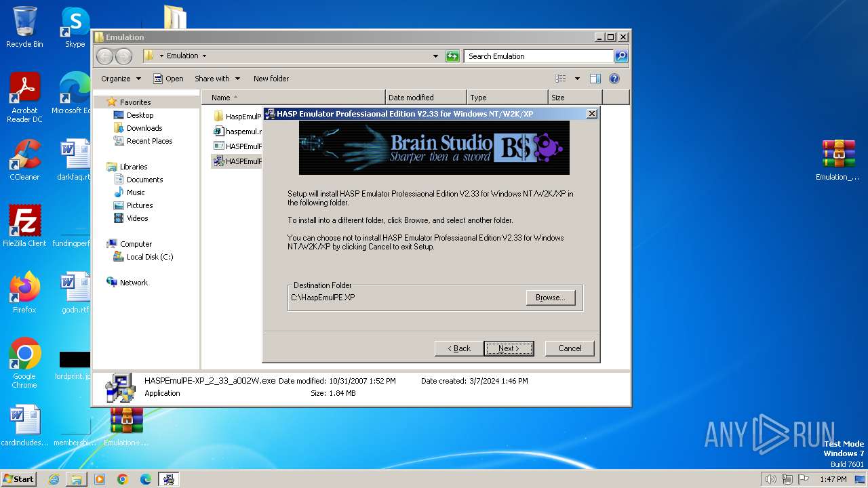Open Local Disk (C:)

[x=150, y=257]
